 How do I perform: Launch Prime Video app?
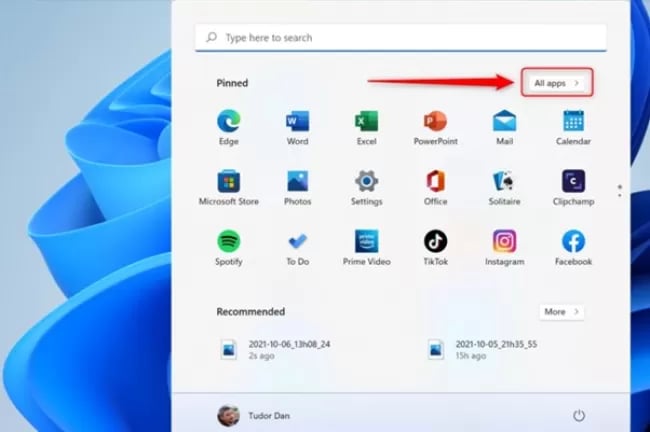366,248
